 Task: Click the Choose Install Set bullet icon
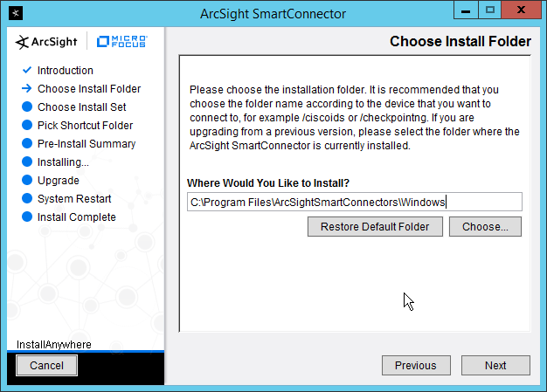coord(25,107)
